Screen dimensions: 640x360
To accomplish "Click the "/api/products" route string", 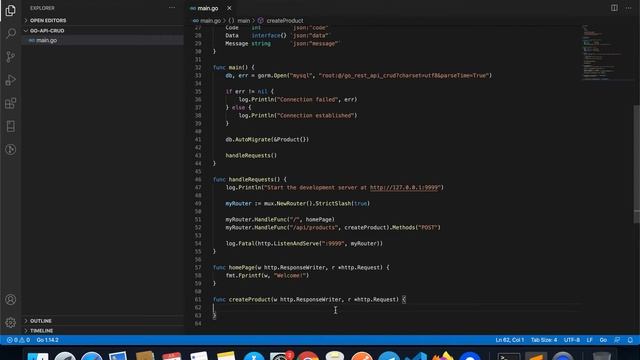I will click(313, 228).
